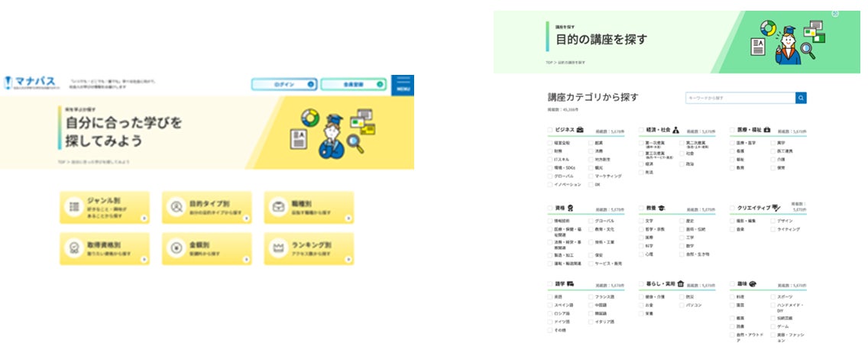
Task: Click the blue magnifier search button
Action: tap(801, 98)
